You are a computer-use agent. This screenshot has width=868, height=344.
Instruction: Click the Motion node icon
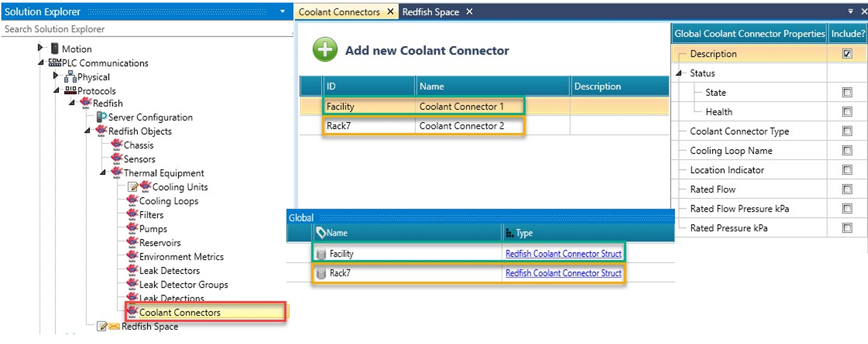[55, 49]
